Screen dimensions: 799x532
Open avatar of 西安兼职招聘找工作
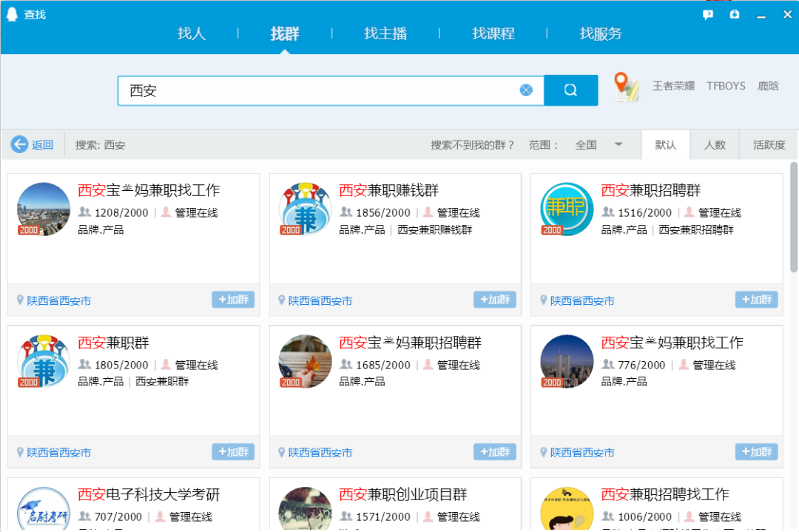(567, 508)
